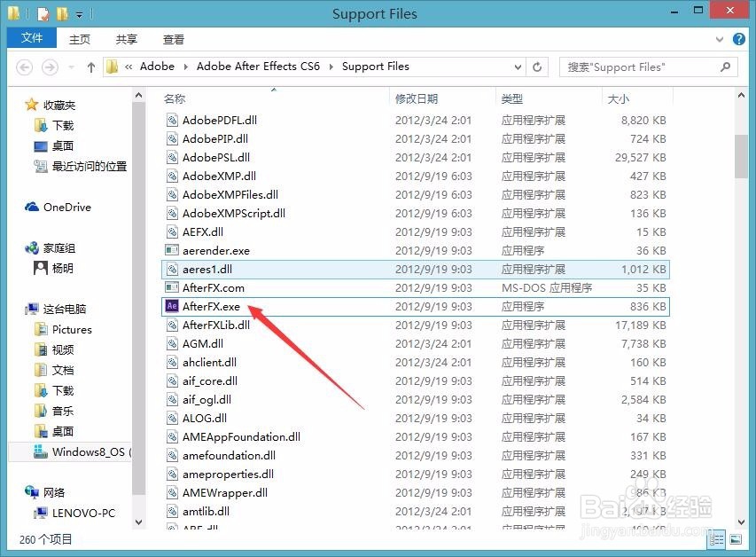The image size is (756, 557).
Task: Click the Favorites star icon
Action: [32, 105]
